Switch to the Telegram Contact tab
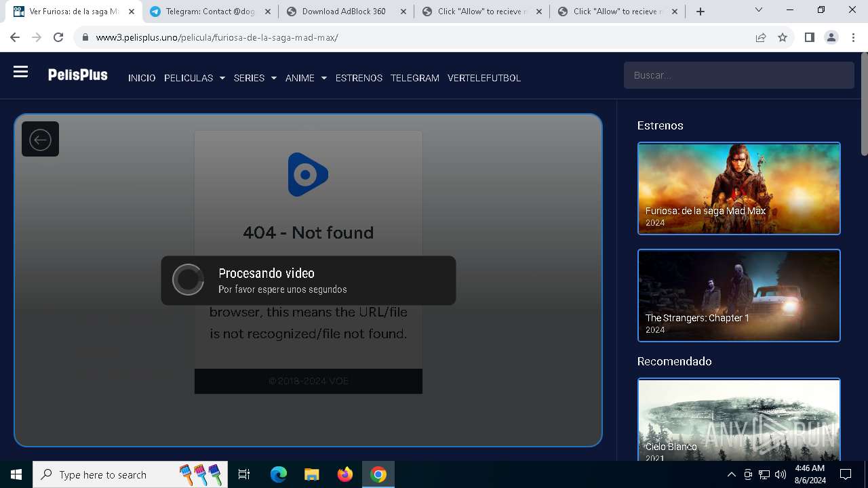 pyautogui.click(x=209, y=12)
